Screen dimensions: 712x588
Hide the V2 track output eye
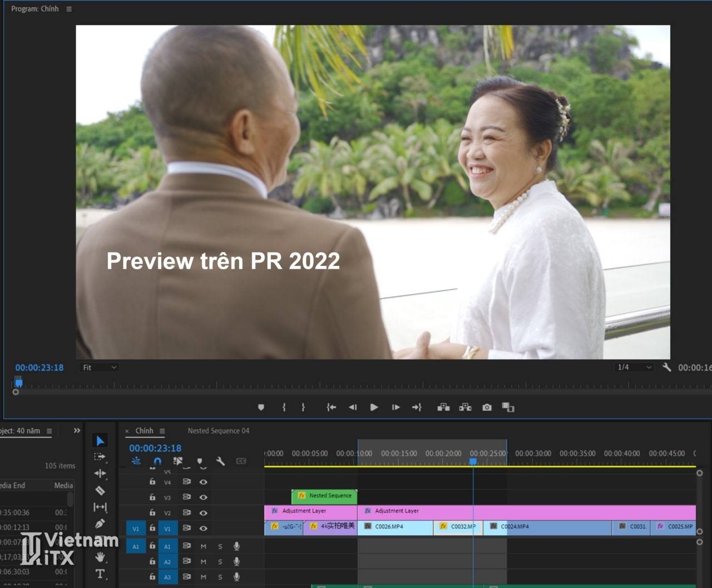tap(204, 512)
